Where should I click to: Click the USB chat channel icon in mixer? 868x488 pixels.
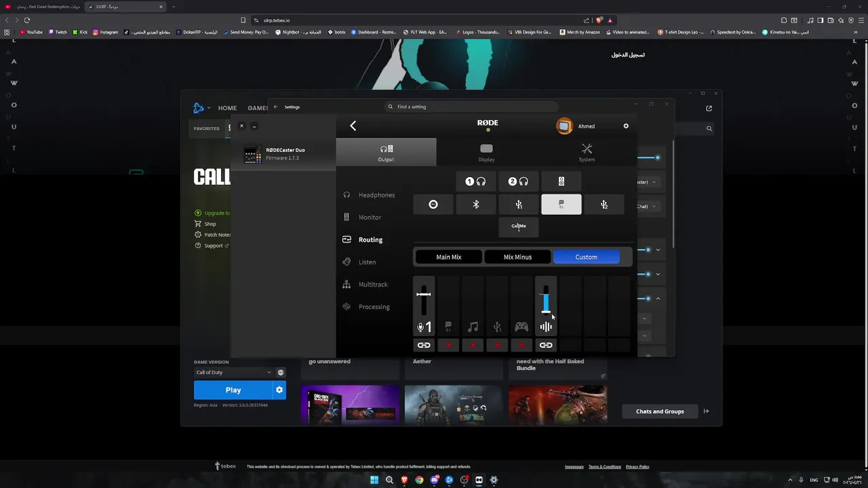(448, 327)
